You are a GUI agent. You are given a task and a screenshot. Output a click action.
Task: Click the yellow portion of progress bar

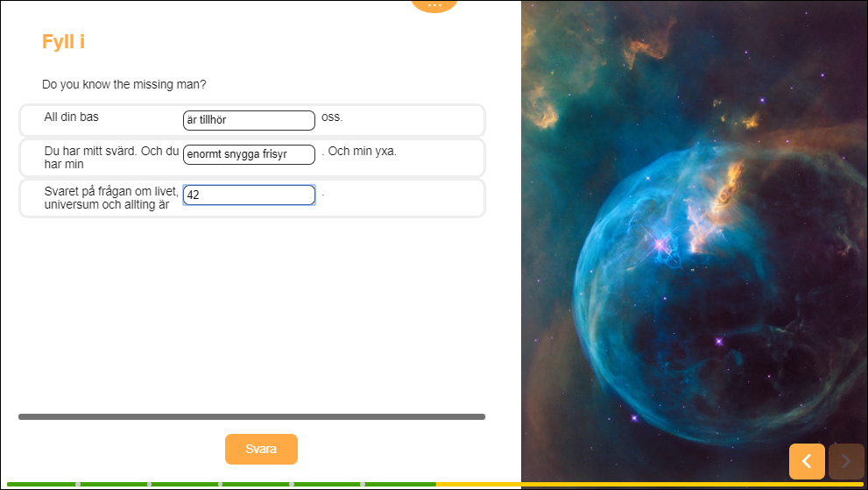point(648,484)
